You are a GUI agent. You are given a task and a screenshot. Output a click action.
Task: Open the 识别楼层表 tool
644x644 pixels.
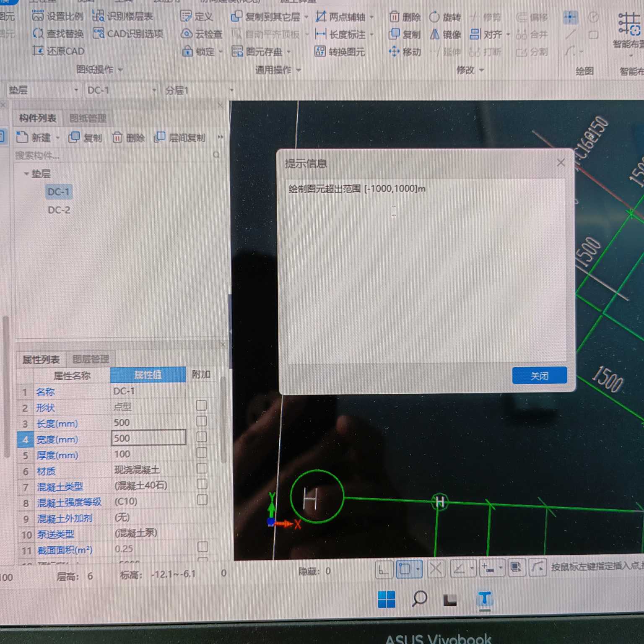pos(122,16)
